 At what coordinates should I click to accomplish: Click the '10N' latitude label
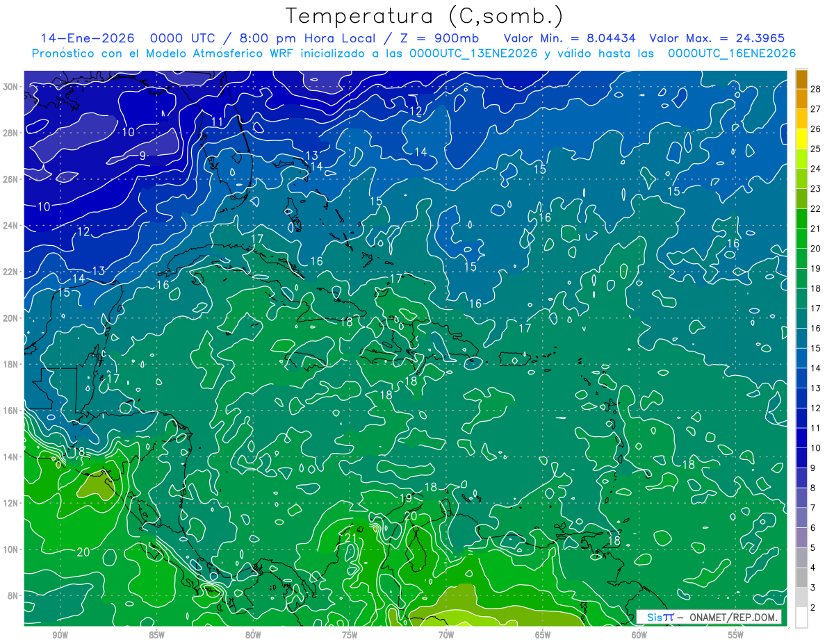[12, 550]
